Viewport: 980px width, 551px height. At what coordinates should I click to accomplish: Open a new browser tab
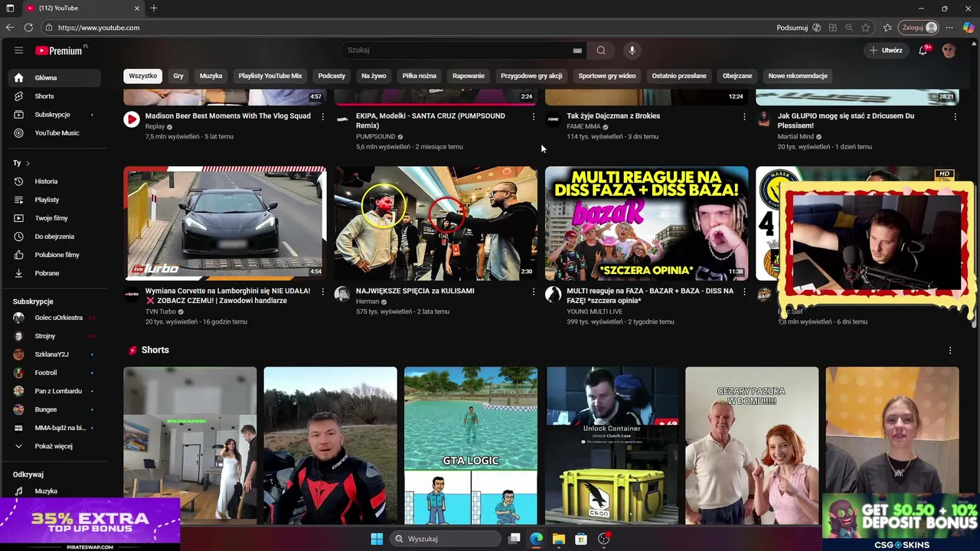coord(154,8)
